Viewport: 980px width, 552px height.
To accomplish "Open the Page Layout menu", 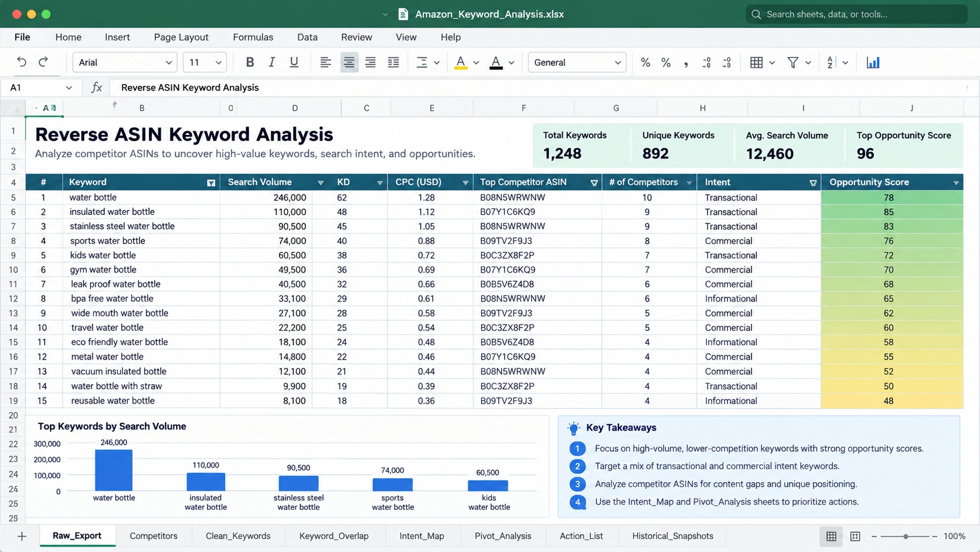I will tap(181, 37).
